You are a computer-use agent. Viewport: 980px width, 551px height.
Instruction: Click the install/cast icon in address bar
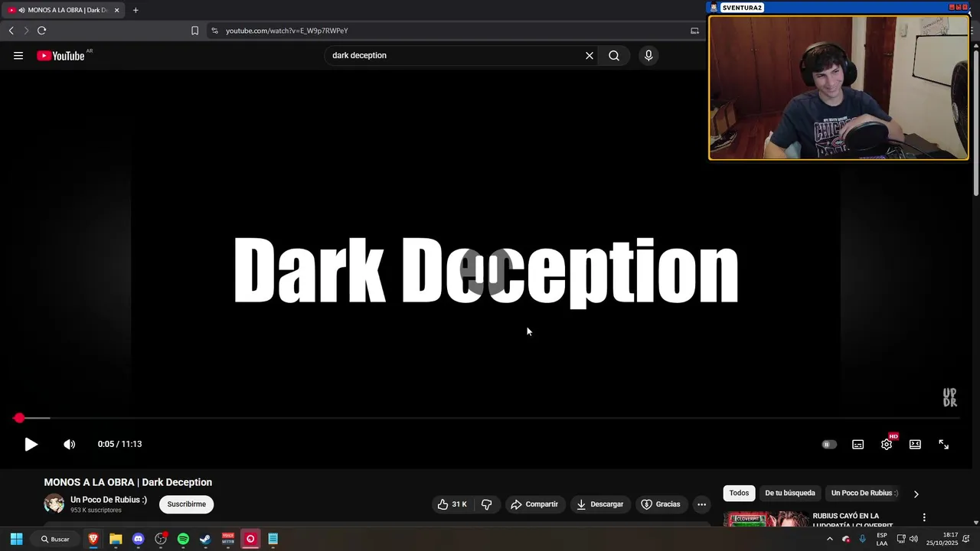pyautogui.click(x=694, y=31)
